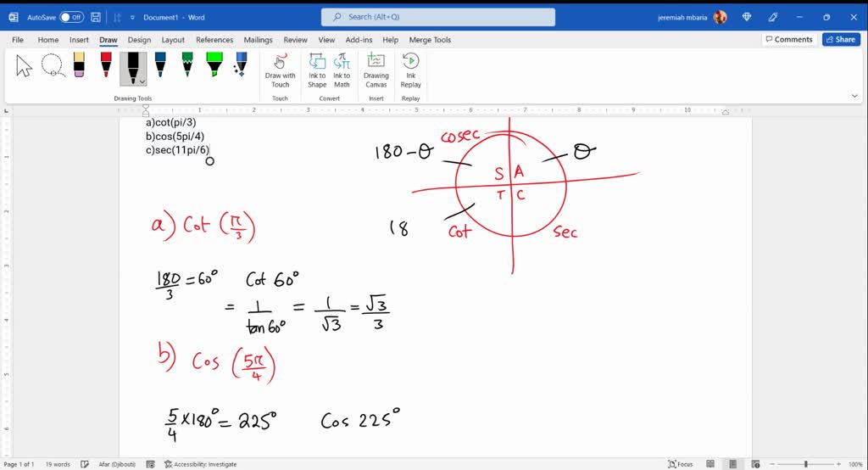Change the Afar (Djibouti) language
This screenshot has height=470, width=868.
point(117,464)
